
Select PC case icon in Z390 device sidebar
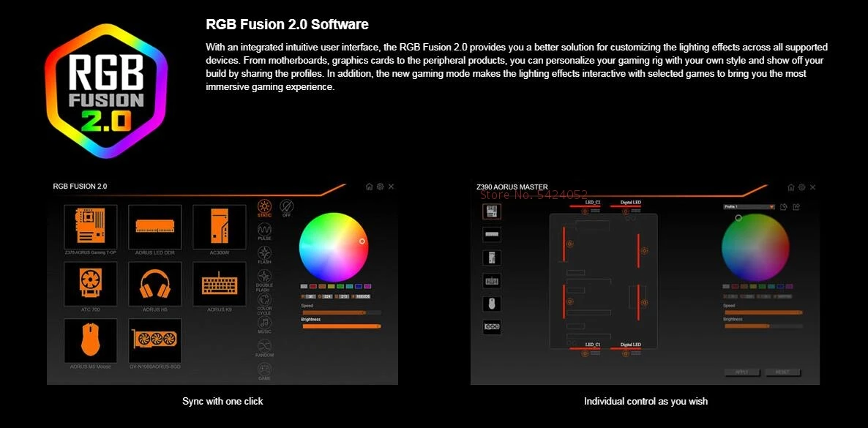tap(492, 258)
